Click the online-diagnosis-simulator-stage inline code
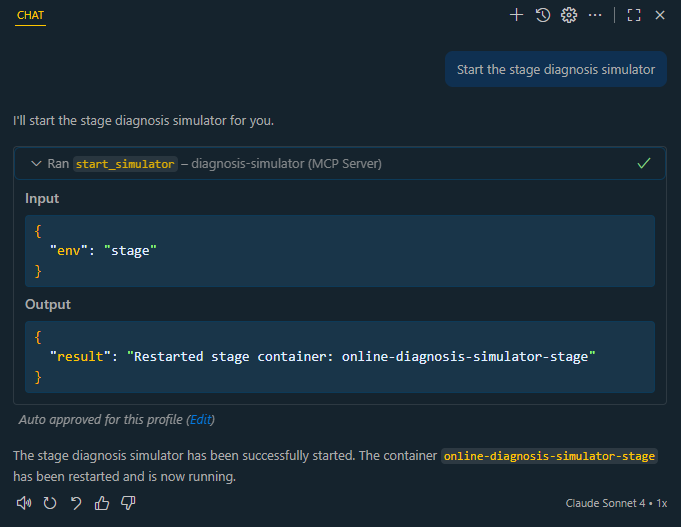681x527 pixels. 549,456
